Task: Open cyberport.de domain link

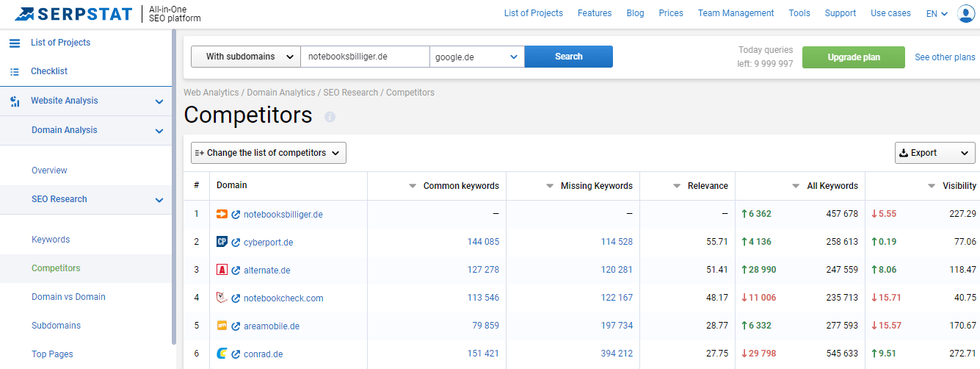Action: [x=268, y=243]
